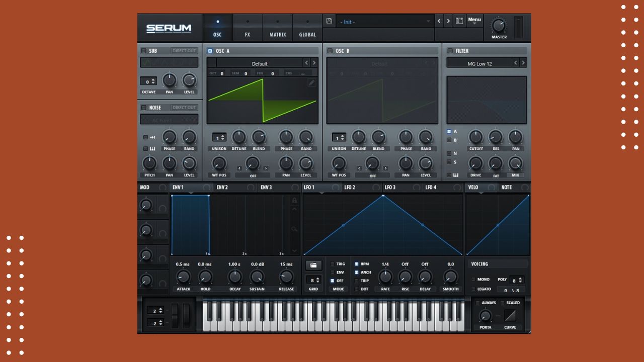Open the Init preset dropdown
This screenshot has width=644, height=362.
385,22
